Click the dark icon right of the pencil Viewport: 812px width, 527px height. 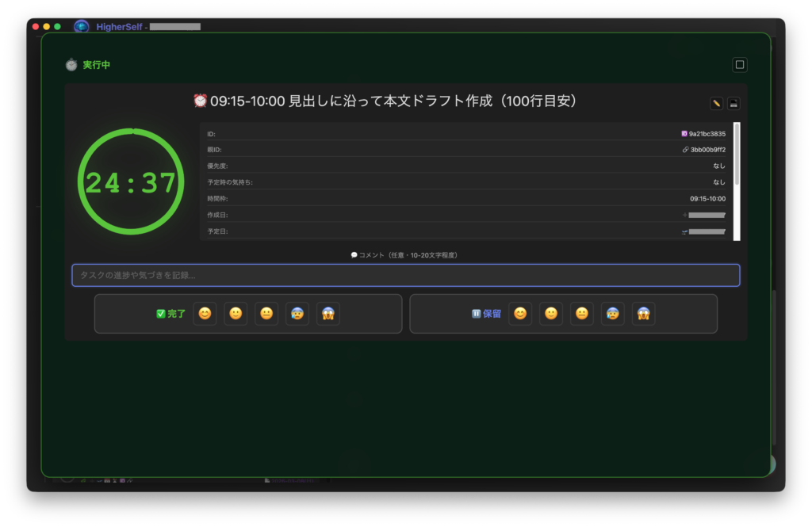pyautogui.click(x=733, y=103)
